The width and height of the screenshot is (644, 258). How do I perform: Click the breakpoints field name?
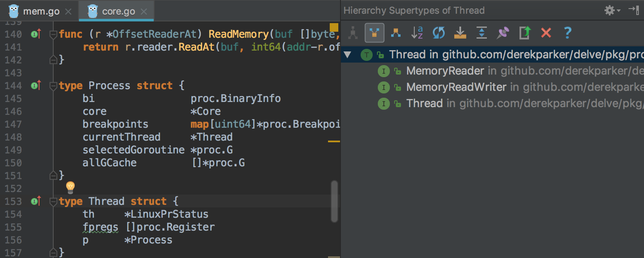pos(115,124)
